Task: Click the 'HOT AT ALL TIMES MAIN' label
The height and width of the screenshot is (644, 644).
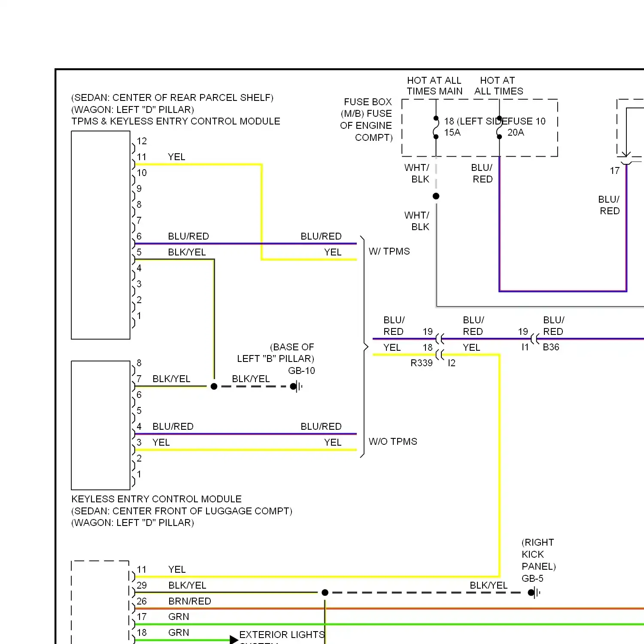Action: point(434,86)
